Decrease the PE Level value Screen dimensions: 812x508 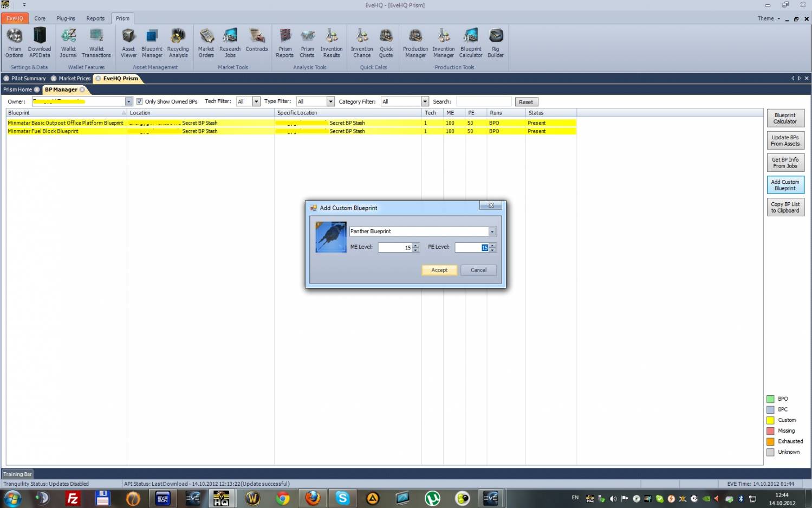(x=492, y=250)
